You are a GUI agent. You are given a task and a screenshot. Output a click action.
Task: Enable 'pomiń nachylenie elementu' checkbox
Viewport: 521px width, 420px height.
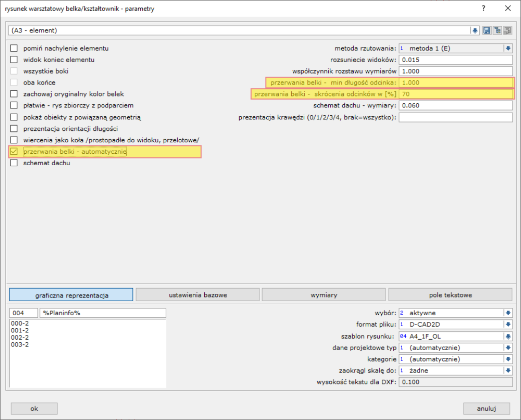(x=14, y=48)
